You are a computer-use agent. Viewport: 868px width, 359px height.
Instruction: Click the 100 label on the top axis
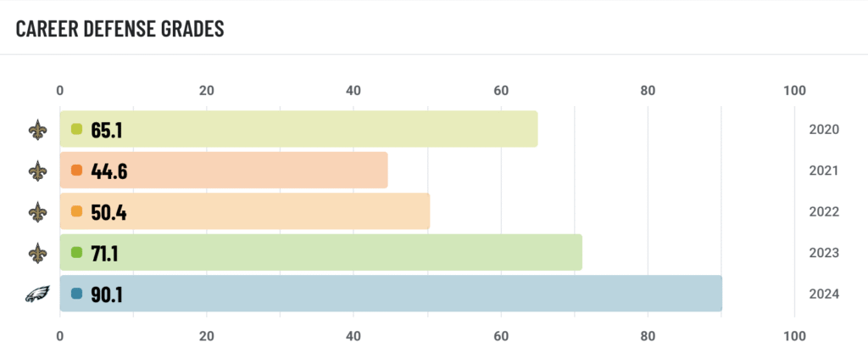[x=794, y=92]
